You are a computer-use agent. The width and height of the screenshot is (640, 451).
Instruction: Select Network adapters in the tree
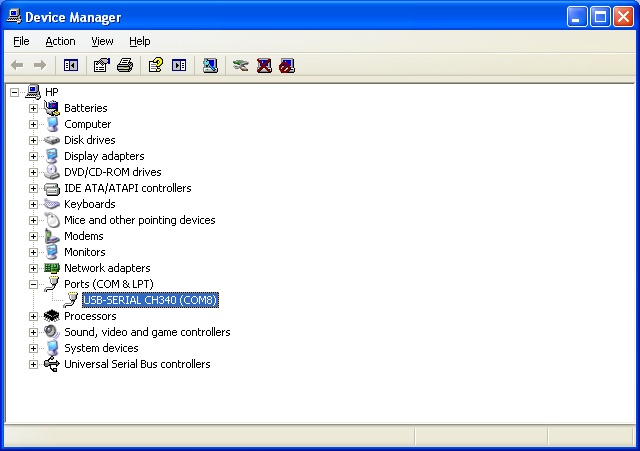point(107,268)
